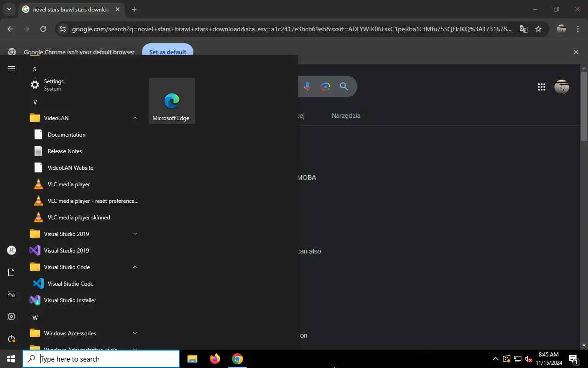
Task: Open Settings gear in Start sidebar
Action: pos(11,316)
